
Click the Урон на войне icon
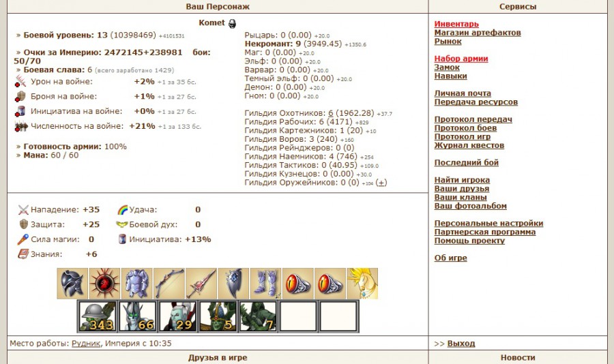pos(20,81)
